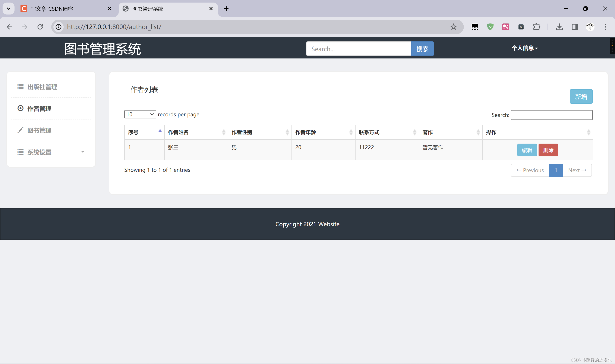
Task: Open the Chrome three-dot menu
Action: pos(605,27)
